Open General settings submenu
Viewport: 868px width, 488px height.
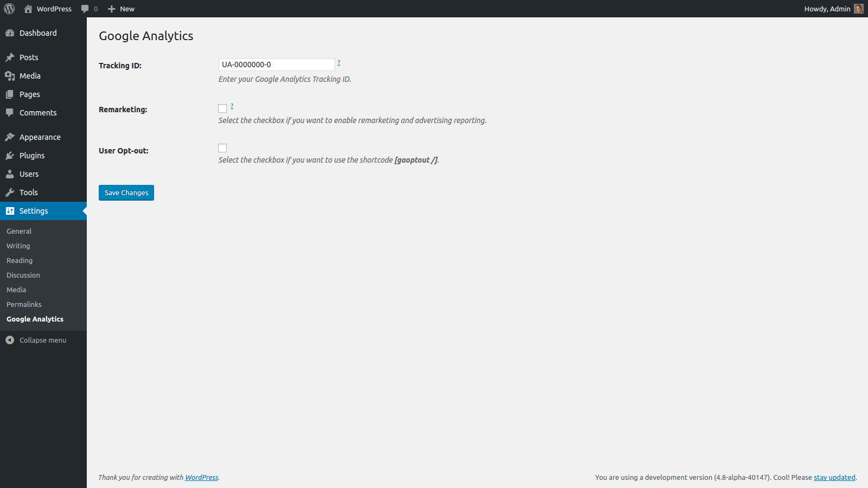tap(19, 231)
